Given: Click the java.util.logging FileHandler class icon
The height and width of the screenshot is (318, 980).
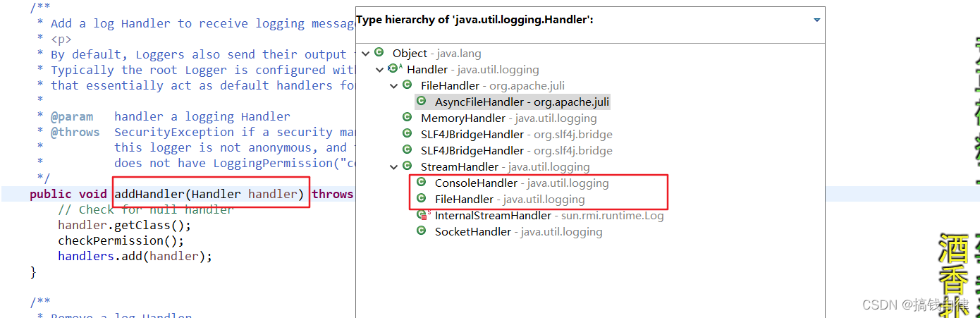Looking at the screenshot, I should pos(421,199).
